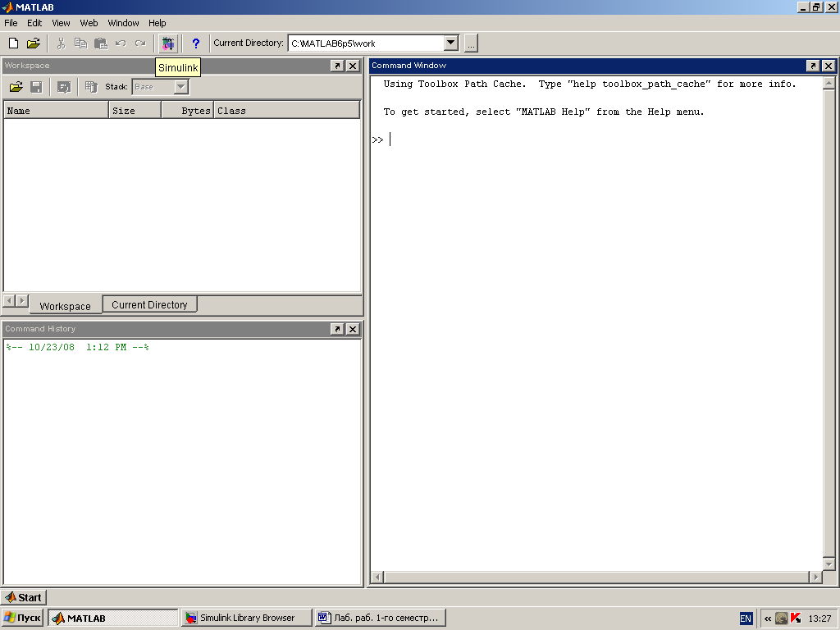Viewport: 840px width, 630px height.
Task: Open the Edit menu
Action: coord(34,23)
